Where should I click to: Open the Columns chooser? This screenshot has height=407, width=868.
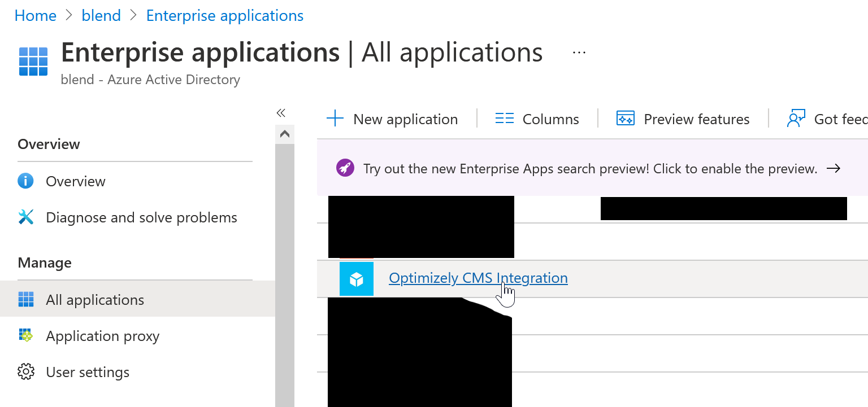coord(551,119)
